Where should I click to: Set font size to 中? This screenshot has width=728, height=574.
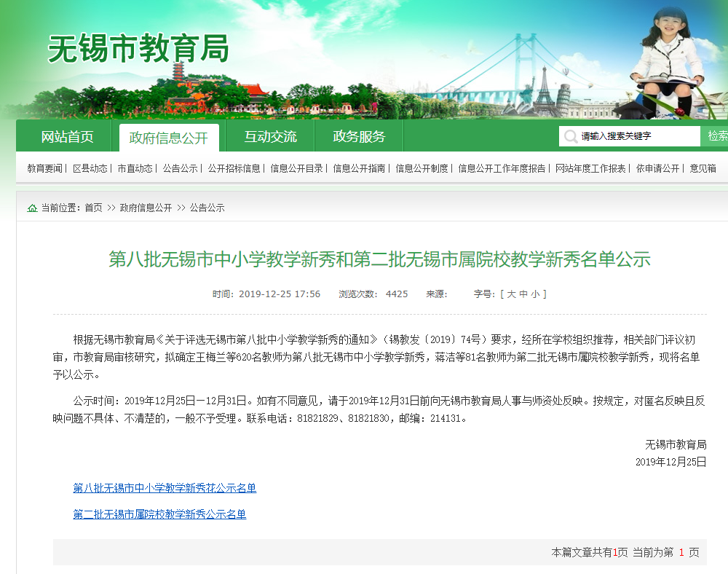523,294
